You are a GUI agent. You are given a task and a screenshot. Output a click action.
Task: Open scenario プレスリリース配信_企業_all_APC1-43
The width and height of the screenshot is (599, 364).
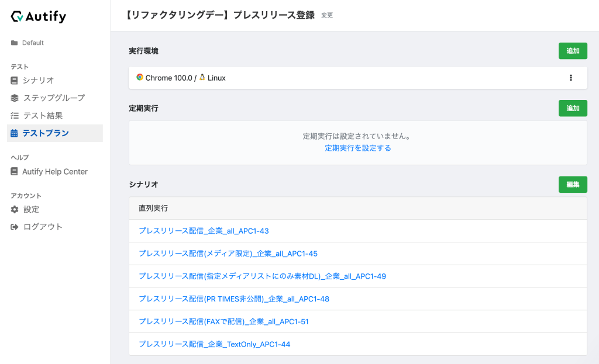(x=204, y=231)
